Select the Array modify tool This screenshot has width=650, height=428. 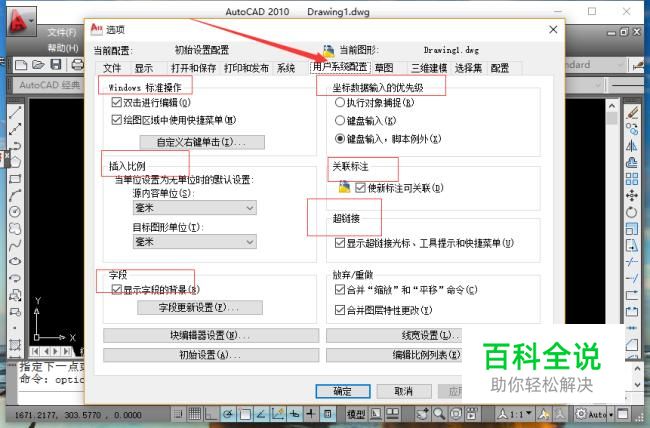[x=632, y=179]
